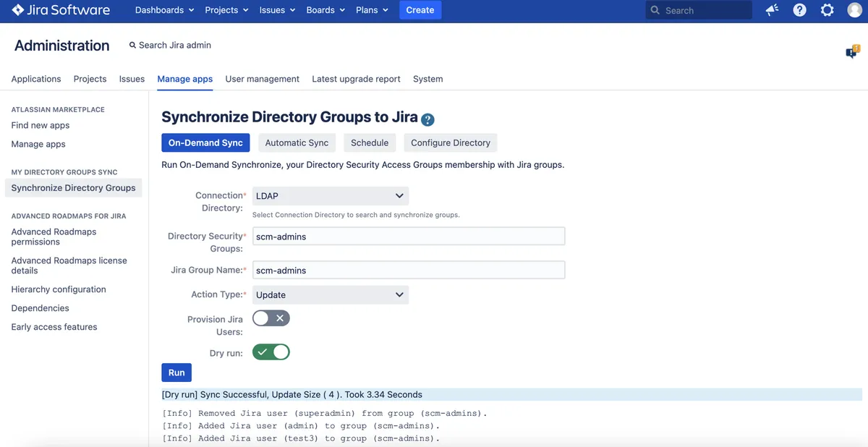Click the feedback speech bubble icon
This screenshot has height=447, width=868.
coord(852,52)
